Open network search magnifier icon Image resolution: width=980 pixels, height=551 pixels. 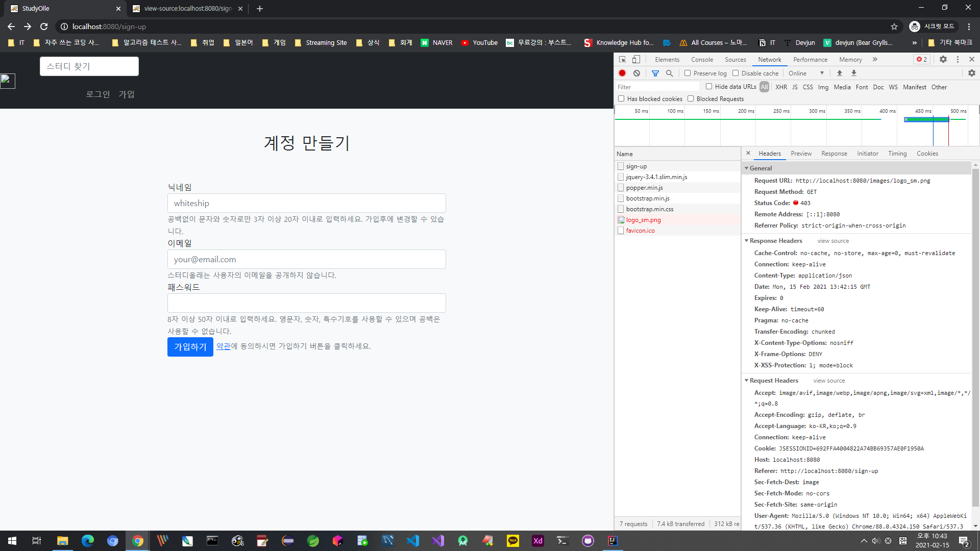pos(670,73)
